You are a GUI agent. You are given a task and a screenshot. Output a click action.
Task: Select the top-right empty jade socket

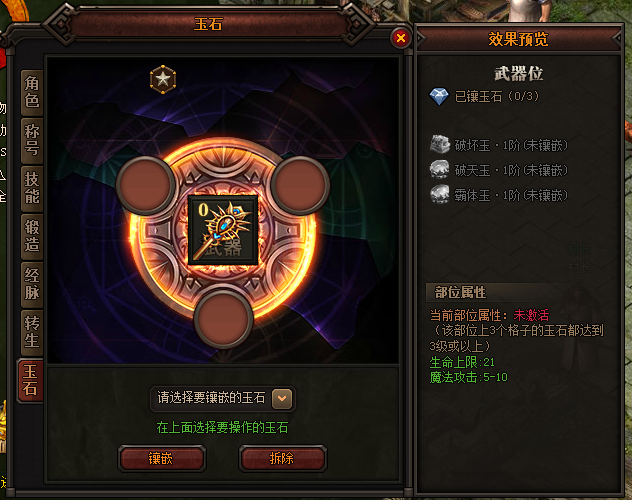[x=300, y=185]
